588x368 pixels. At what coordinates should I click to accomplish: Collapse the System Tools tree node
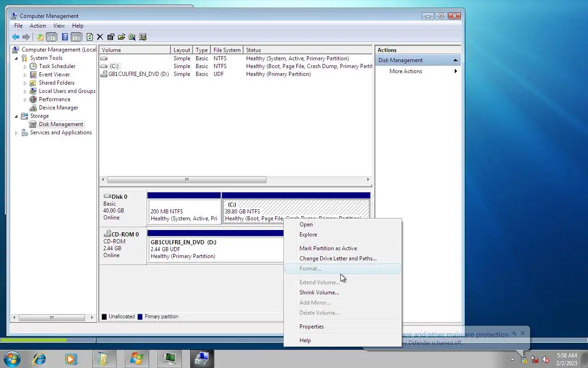coord(16,58)
